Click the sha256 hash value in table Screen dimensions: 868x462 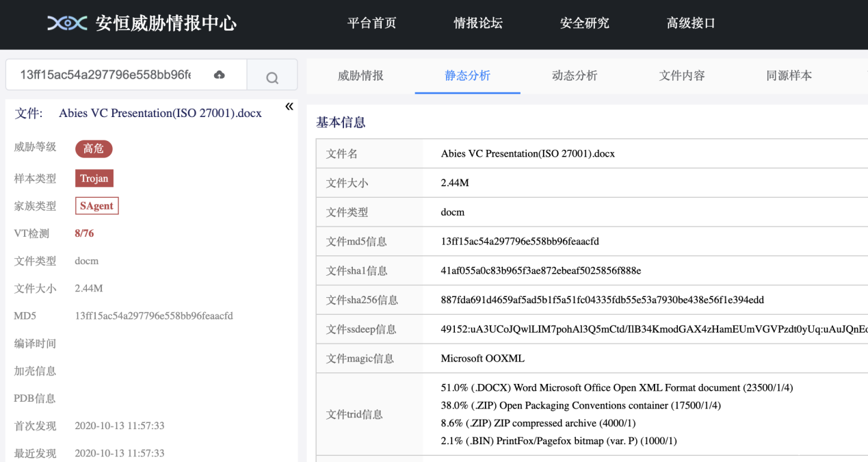pyautogui.click(x=602, y=300)
